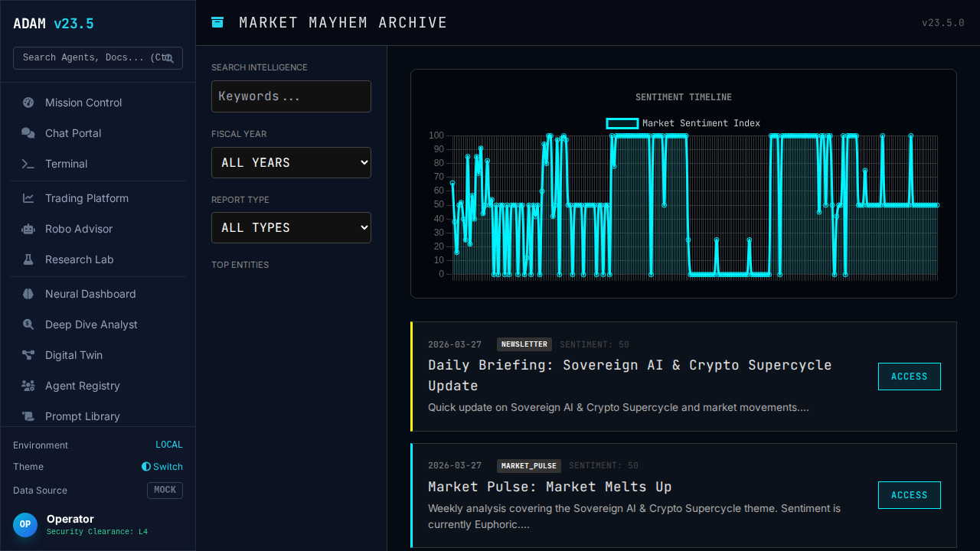The height and width of the screenshot is (551, 980).
Task: Click the search magnifier icon in sidebar
Action: coord(169,58)
